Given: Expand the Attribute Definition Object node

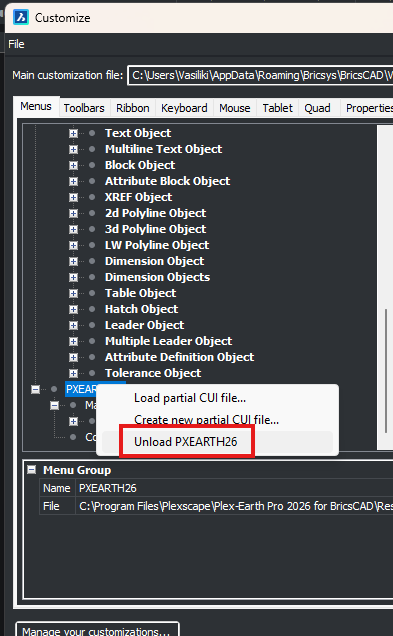Looking at the screenshot, I should 73,357.
